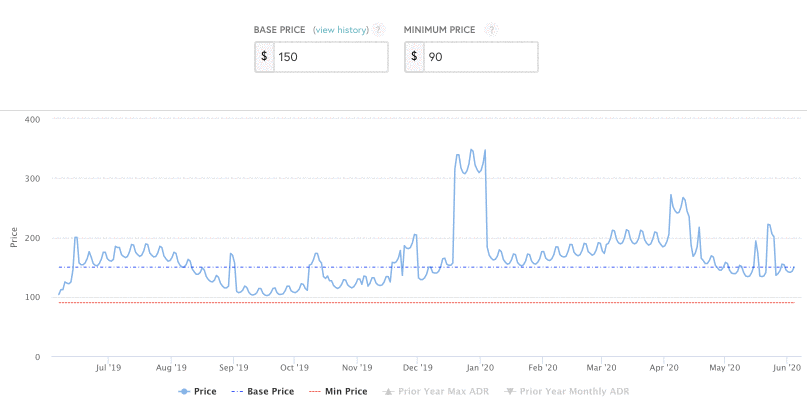Click the dollar sign beside Minimum Price field

click(414, 56)
